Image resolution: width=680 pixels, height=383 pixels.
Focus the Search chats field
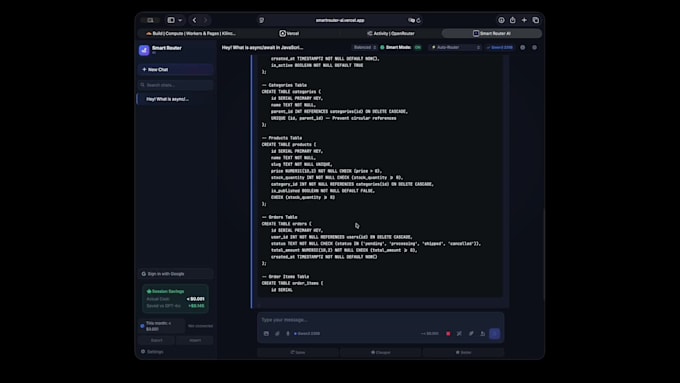[175, 85]
